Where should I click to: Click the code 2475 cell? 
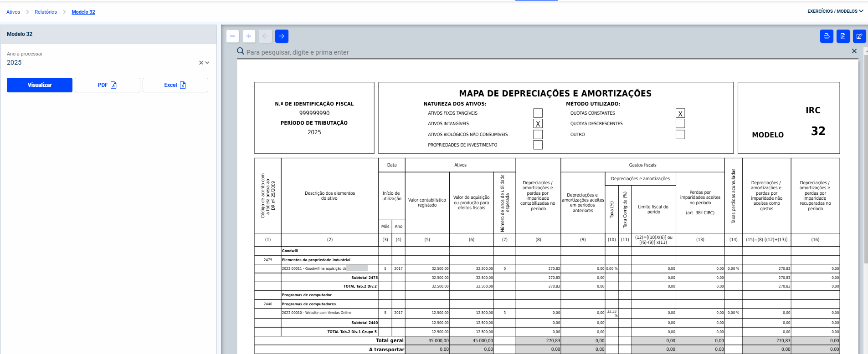coord(268,260)
